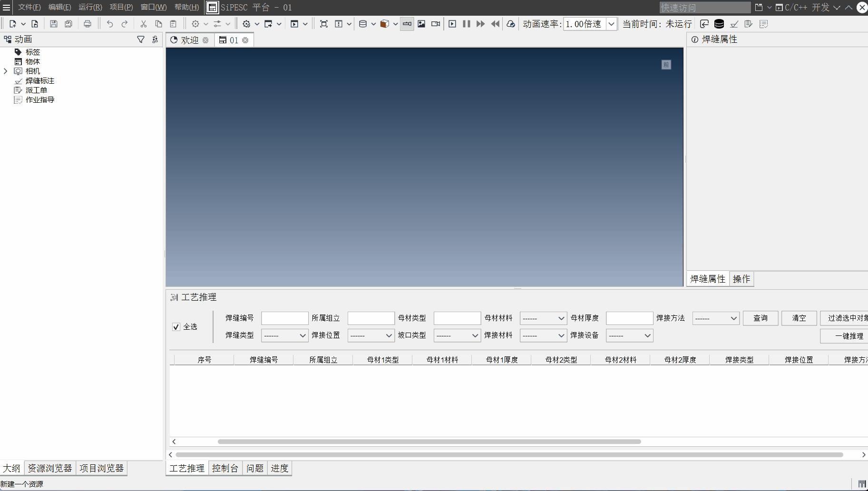Open the 焊接方法 dropdown
The height and width of the screenshot is (491, 868).
pos(716,318)
